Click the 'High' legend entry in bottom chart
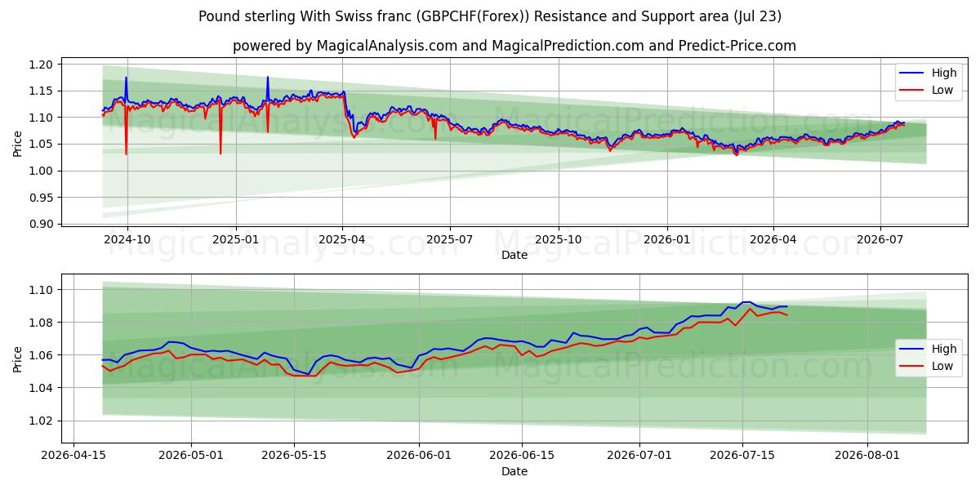Screen dimensions: 980x490 pos(944,349)
